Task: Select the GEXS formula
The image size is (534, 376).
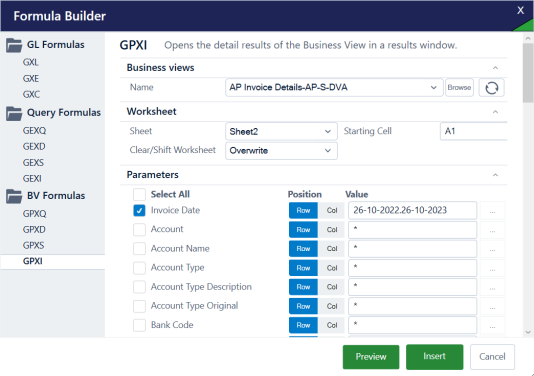Action: (33, 162)
